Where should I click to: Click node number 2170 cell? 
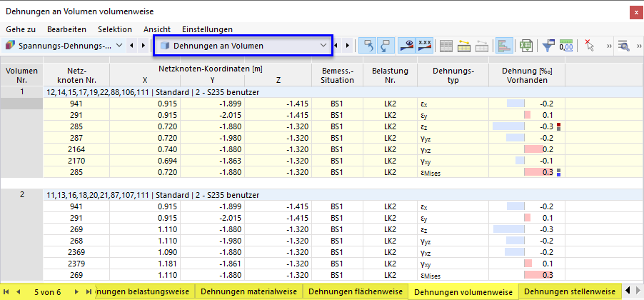click(x=76, y=161)
